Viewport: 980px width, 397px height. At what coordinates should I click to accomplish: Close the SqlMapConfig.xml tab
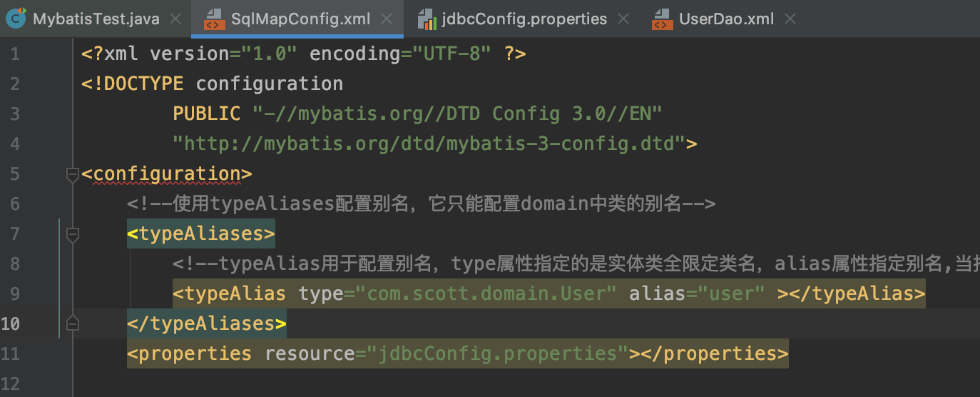tap(387, 19)
